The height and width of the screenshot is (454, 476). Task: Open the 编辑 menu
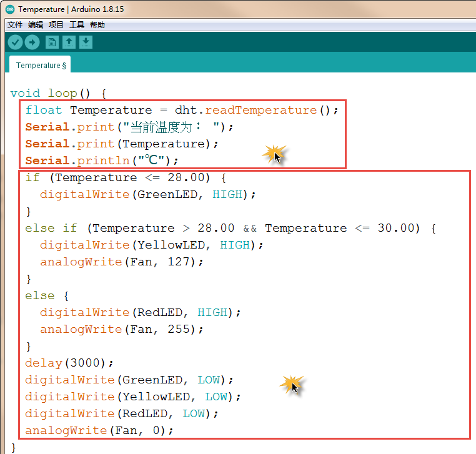pos(36,25)
